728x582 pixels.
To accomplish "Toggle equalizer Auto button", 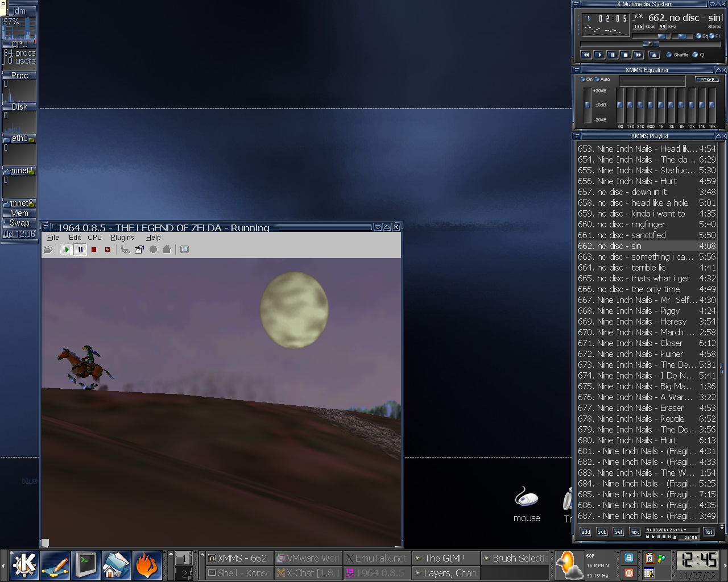I will (602, 80).
